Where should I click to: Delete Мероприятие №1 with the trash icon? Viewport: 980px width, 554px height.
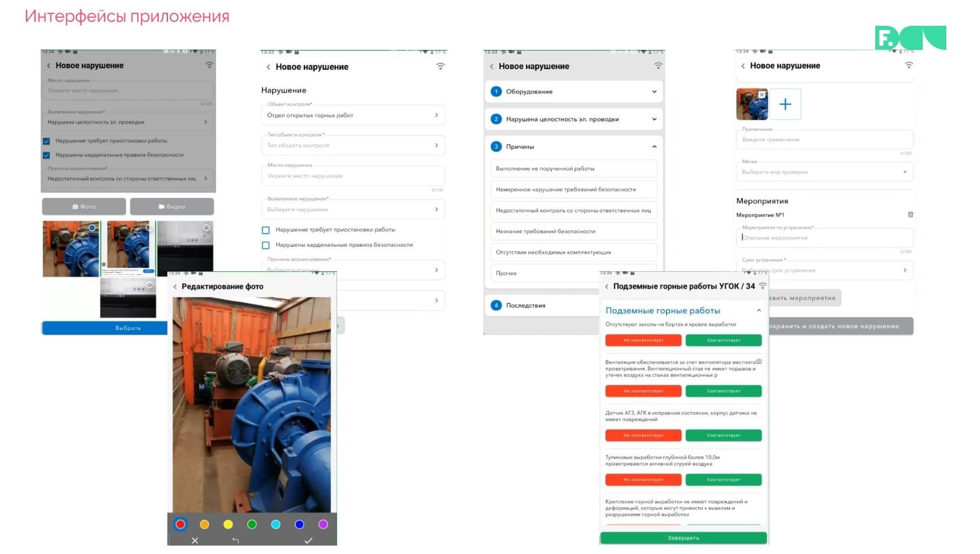click(x=910, y=214)
